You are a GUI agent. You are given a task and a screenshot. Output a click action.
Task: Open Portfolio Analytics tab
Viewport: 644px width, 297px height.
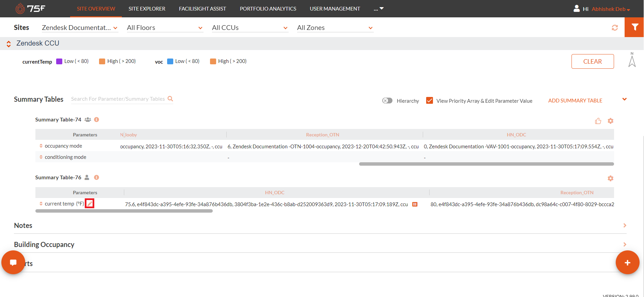(x=268, y=9)
